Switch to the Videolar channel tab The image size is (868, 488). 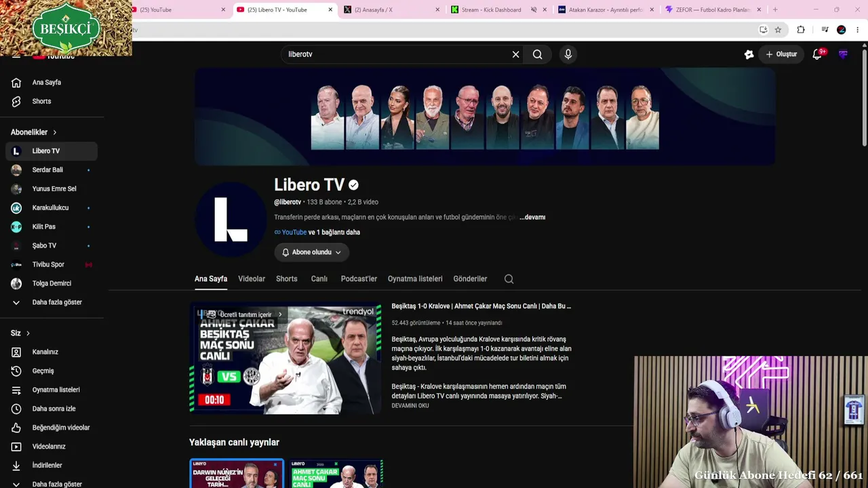[x=252, y=279]
